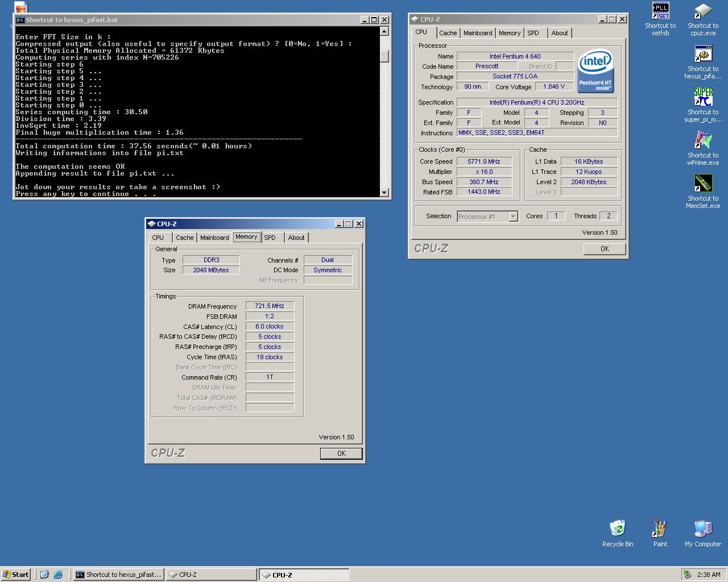Image resolution: width=728 pixels, height=582 pixels.
Task: Click the Specification Pentium 4 CPU 3.20GHz field
Action: (537, 102)
